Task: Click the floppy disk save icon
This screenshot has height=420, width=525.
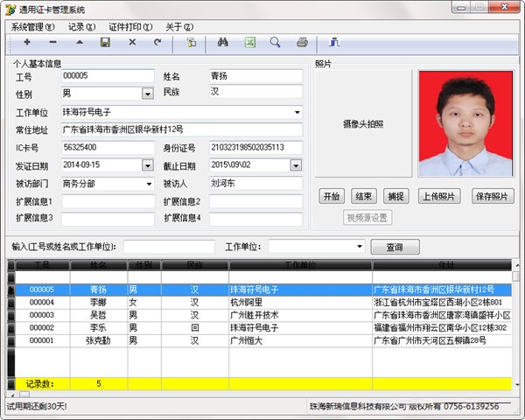Action: click(x=105, y=42)
